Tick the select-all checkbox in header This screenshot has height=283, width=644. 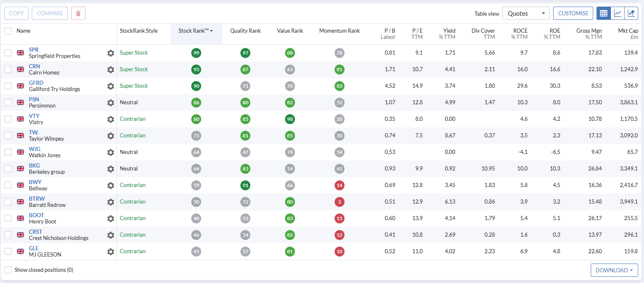tap(8, 31)
